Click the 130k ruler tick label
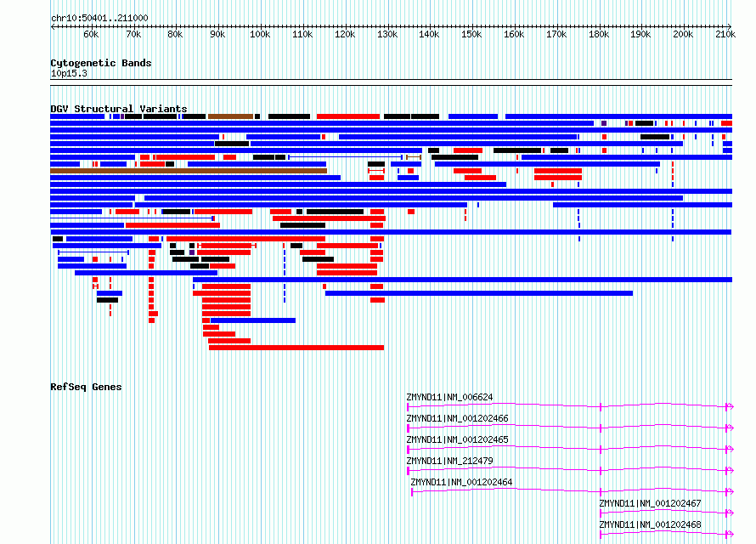The height and width of the screenshot is (544, 756). (x=387, y=34)
